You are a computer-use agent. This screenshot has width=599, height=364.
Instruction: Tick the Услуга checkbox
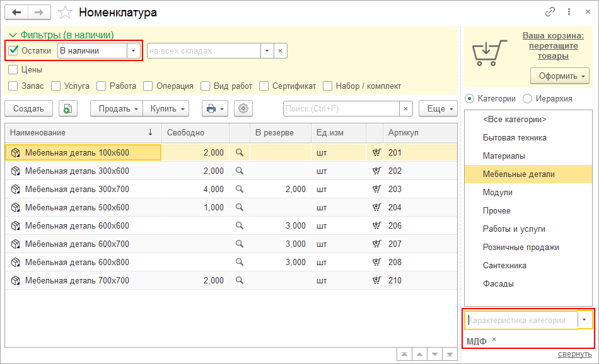click(55, 86)
